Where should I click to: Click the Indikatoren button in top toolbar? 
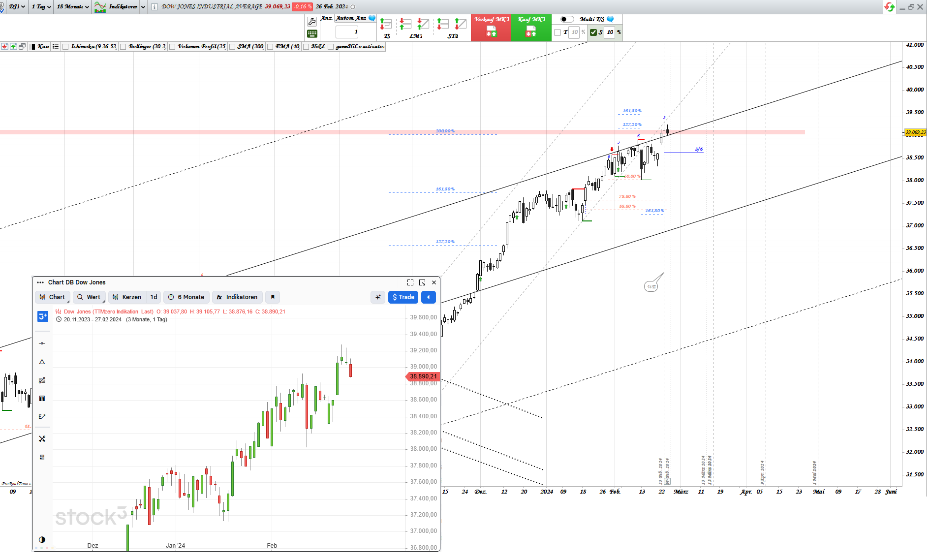click(x=117, y=7)
